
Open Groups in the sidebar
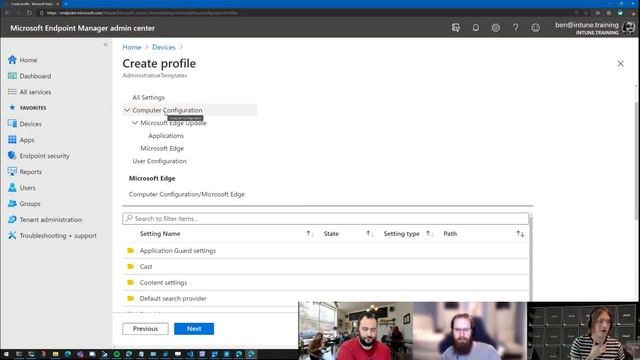click(30, 203)
